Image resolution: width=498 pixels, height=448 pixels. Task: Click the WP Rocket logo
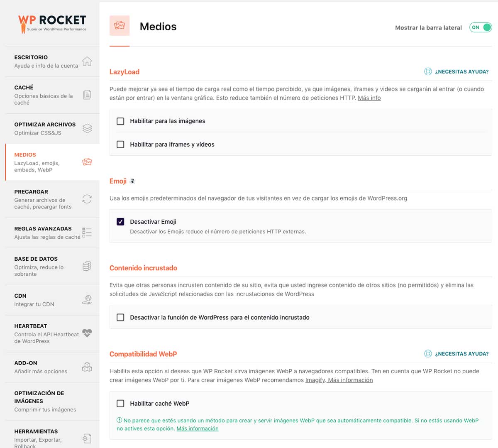pyautogui.click(x=52, y=23)
